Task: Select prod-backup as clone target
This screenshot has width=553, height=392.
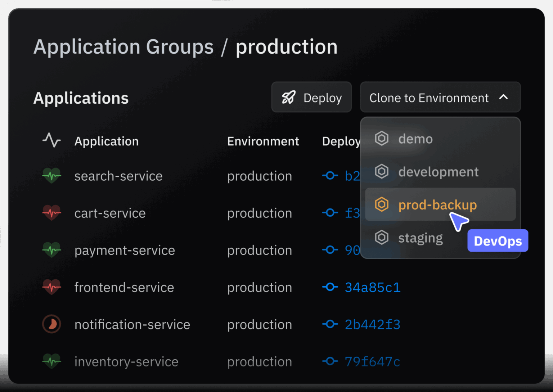Action: pyautogui.click(x=437, y=205)
